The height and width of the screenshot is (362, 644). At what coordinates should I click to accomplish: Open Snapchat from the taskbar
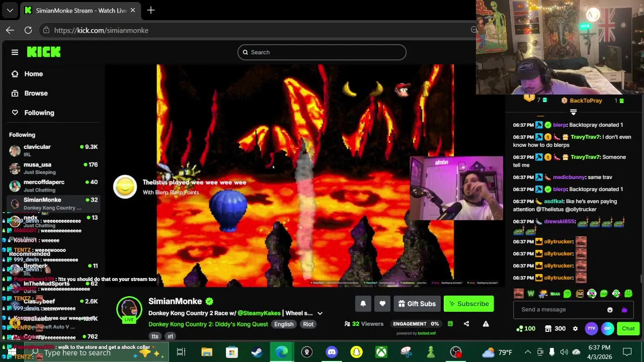(356, 352)
